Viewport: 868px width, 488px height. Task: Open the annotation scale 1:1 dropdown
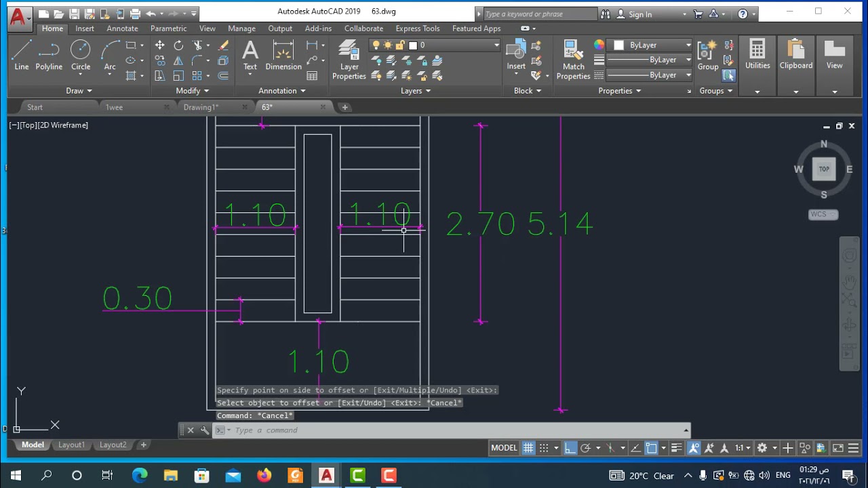click(x=743, y=448)
